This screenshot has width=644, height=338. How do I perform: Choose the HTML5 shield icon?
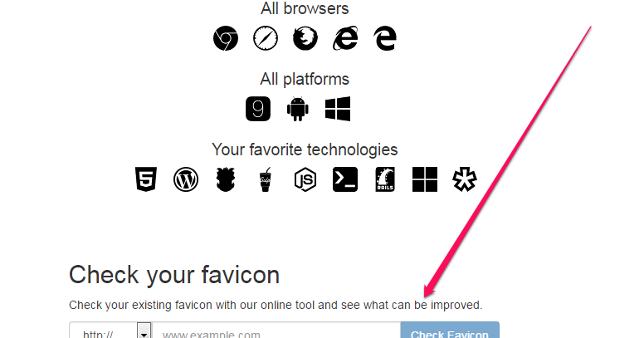click(146, 179)
